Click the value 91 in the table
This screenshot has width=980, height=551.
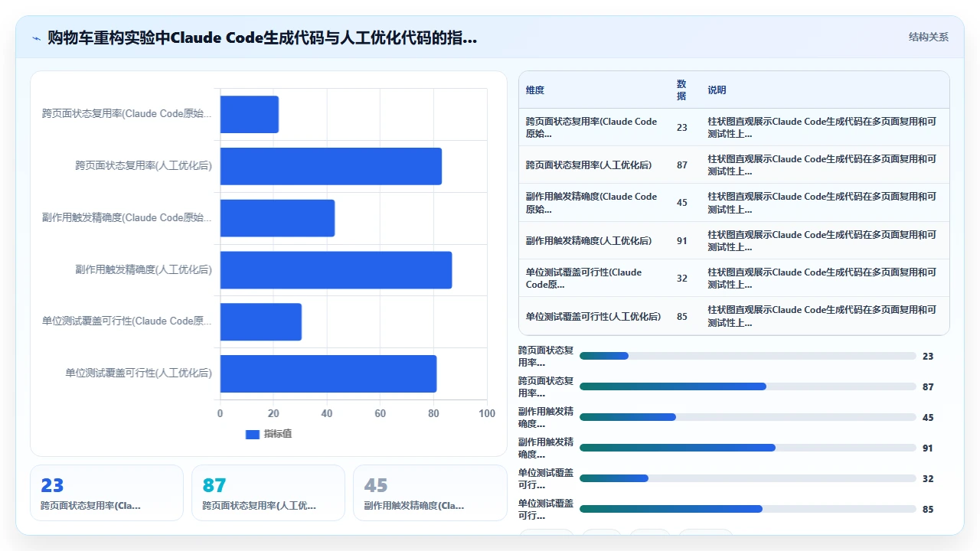[681, 240]
